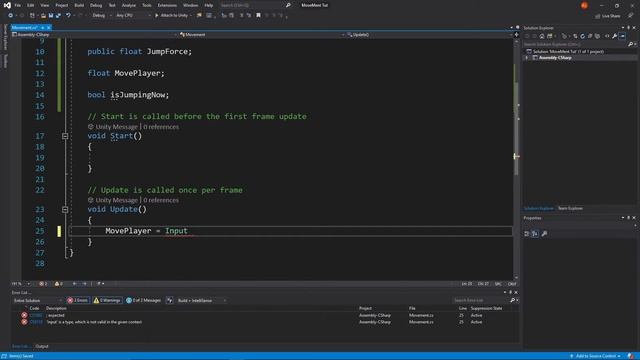Screen dimensions: 640x360
Task: Open the Build + IntelliSense dropdown
Action: click(202, 300)
